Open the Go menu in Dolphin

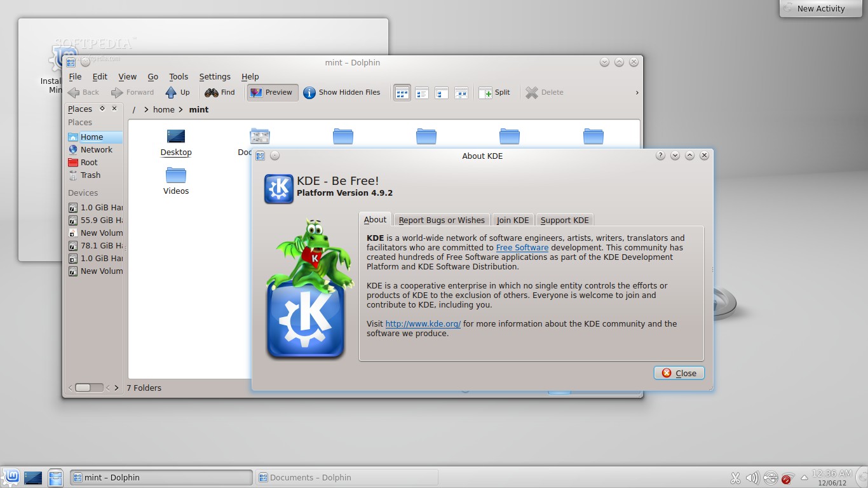pos(153,76)
